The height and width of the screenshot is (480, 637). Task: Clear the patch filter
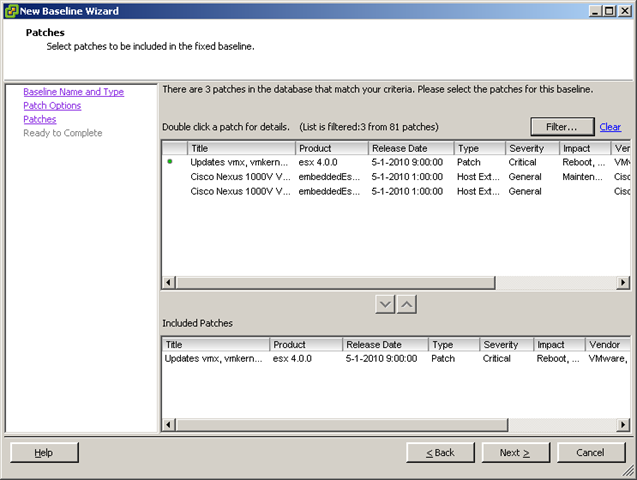[x=610, y=127]
